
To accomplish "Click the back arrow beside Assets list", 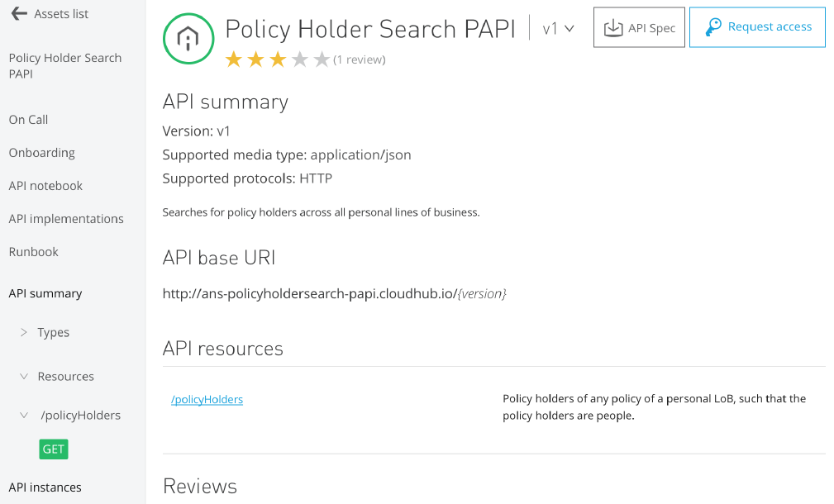I will [x=19, y=14].
